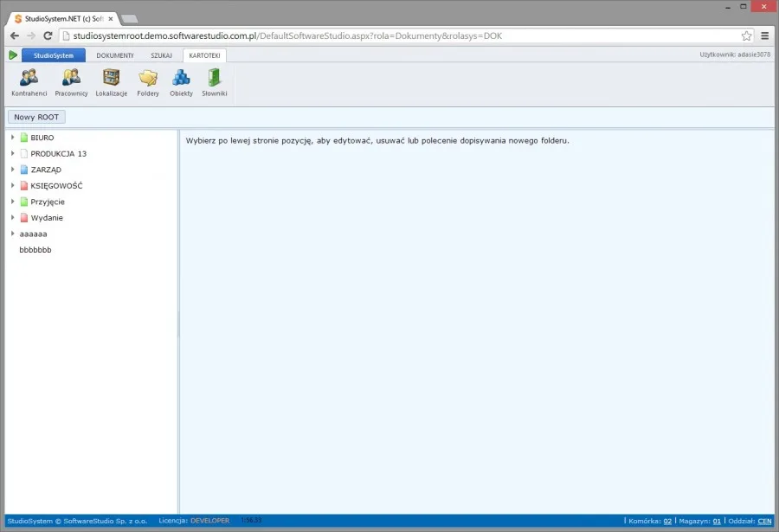Select the bbbbbbb tree item
This screenshot has height=532, width=779.
(x=35, y=249)
